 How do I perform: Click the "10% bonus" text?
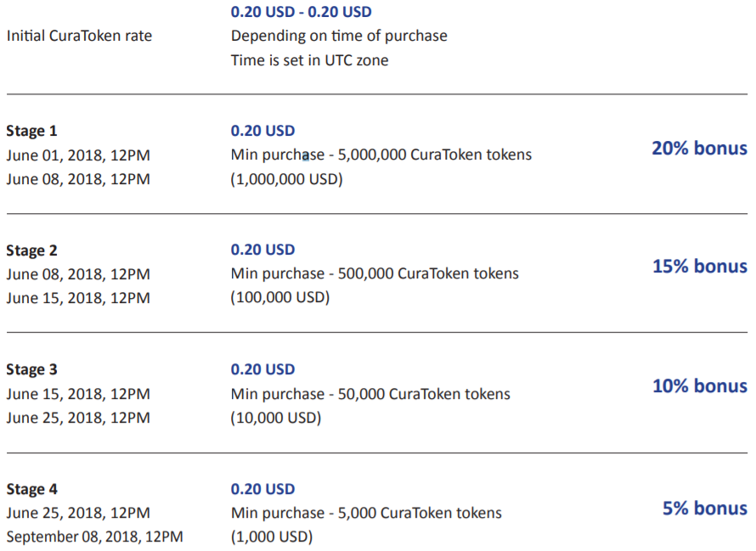click(699, 386)
